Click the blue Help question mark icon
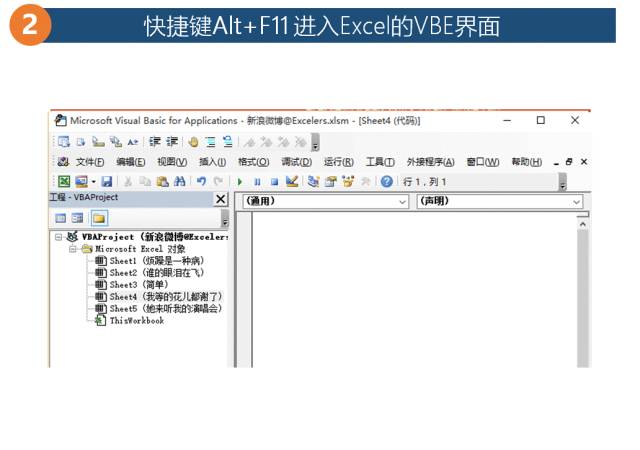Screen dimensions: 640x450 click(x=387, y=181)
